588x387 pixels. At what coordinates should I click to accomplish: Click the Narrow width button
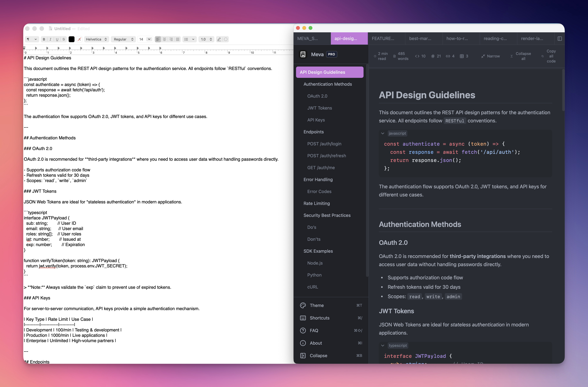[x=490, y=56]
